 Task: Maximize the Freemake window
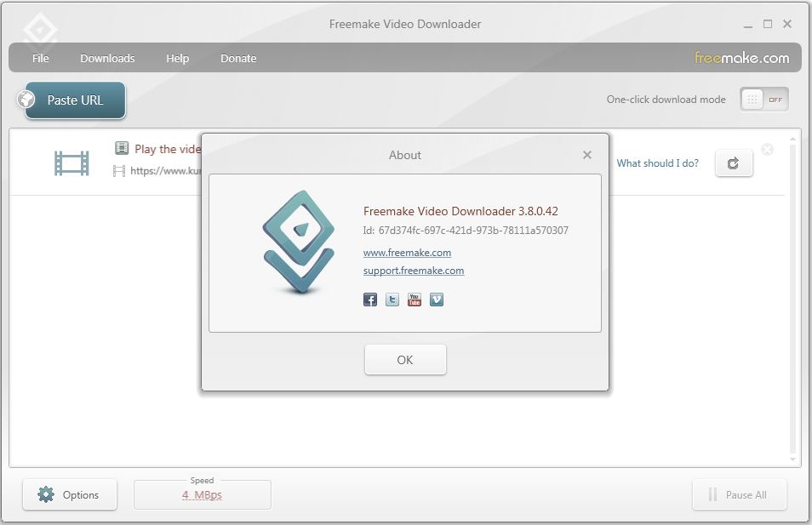(768, 25)
